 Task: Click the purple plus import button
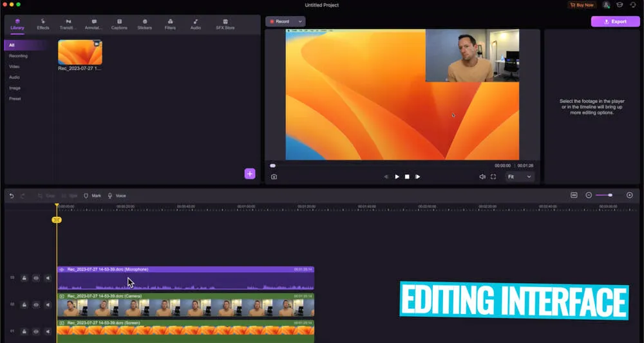[250, 174]
